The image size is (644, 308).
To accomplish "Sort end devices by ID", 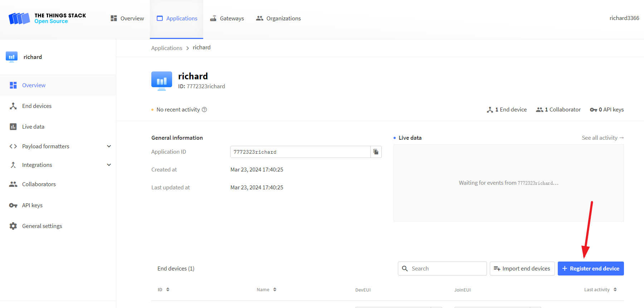I will click(x=164, y=290).
